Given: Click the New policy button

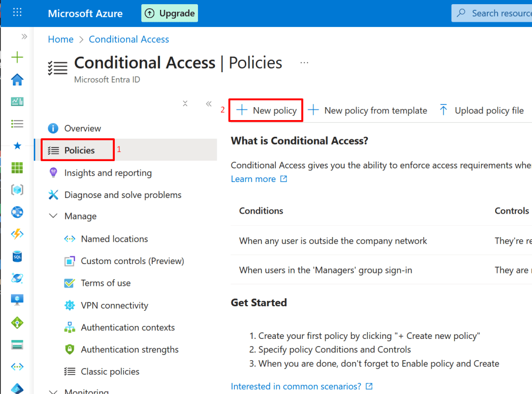Looking at the screenshot, I should (x=267, y=110).
